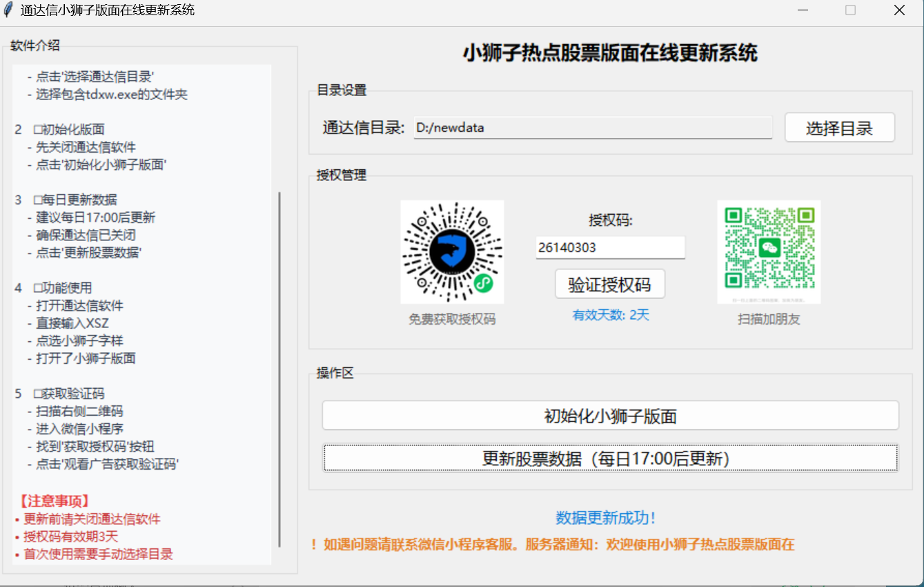The width and height of the screenshot is (924, 587).
Task: Click the red 【注意事项】 heading
Action: [55, 501]
